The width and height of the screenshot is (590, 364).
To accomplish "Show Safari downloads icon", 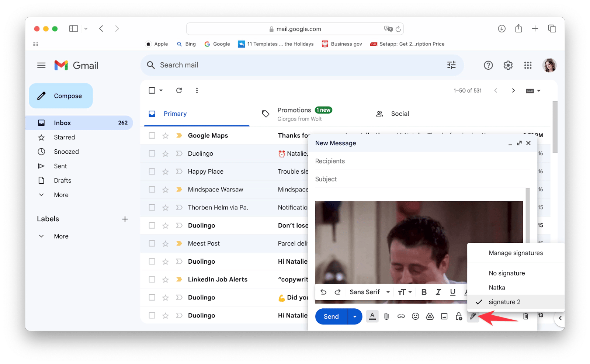I will coord(502,29).
